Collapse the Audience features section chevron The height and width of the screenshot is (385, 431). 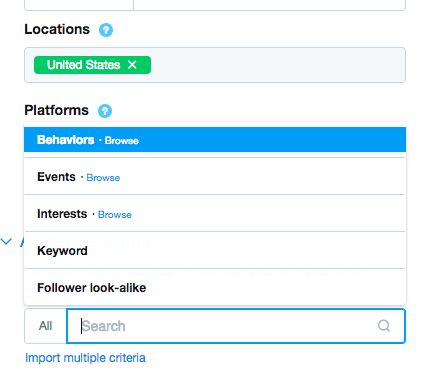(x=6, y=241)
